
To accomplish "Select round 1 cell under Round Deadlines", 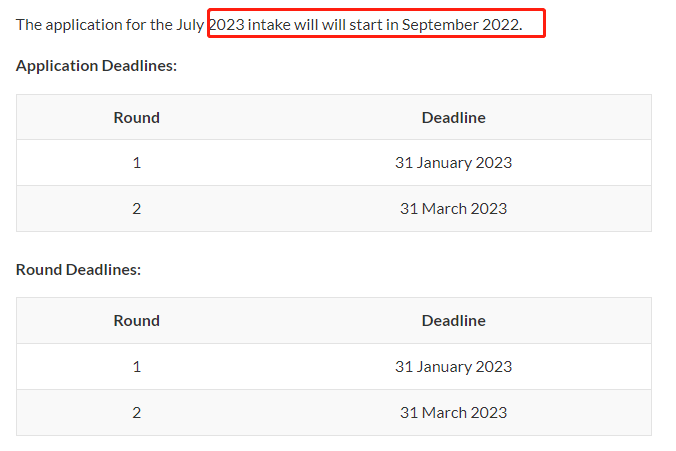I will tap(136, 367).
